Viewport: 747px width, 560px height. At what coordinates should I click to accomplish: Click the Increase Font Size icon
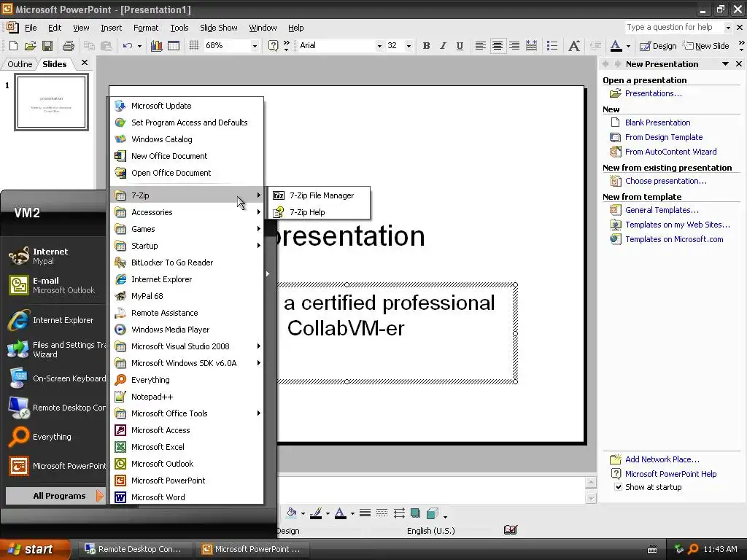[x=574, y=46]
